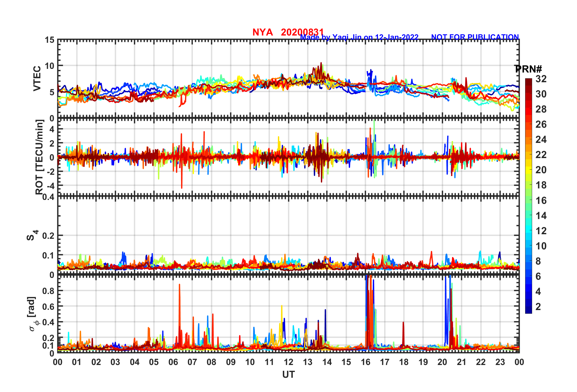Click the ROT [TECU/min] axis label
Screen dimensions: 577x392
pos(39,157)
